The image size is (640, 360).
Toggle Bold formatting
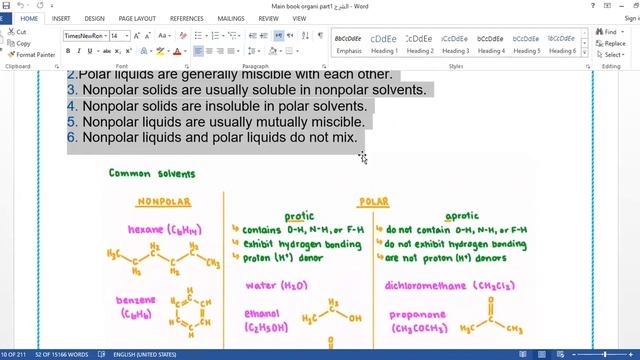[x=68, y=51]
